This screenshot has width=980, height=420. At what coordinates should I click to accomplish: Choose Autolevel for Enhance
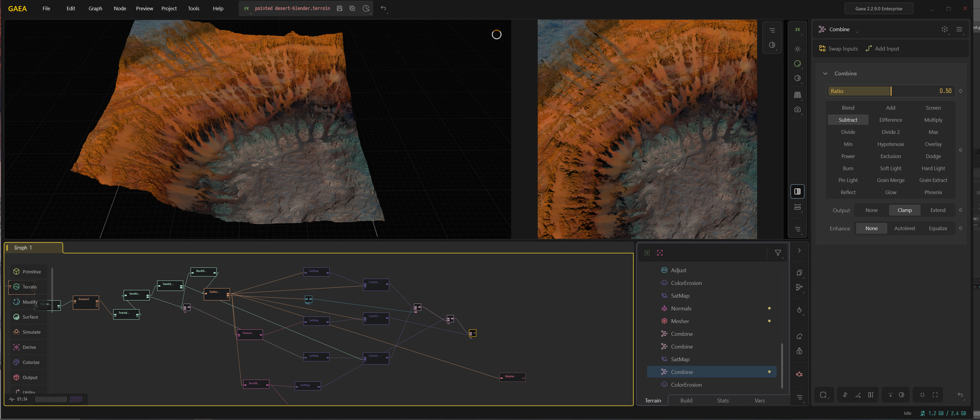coord(904,229)
